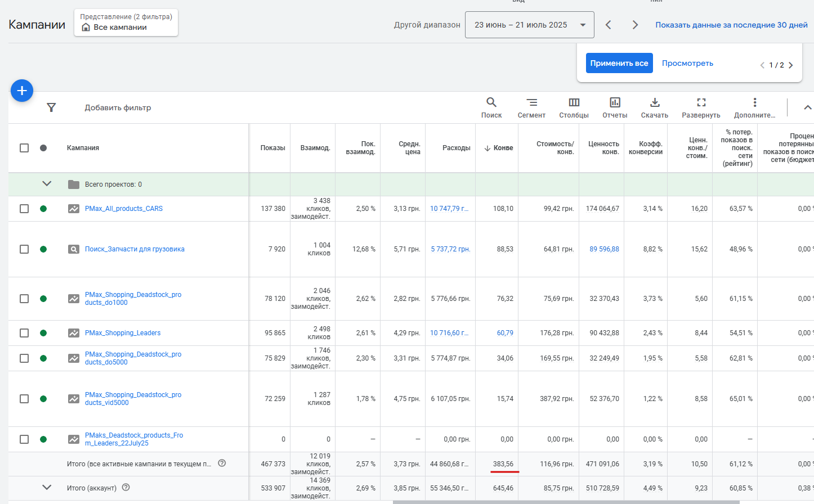
Task: Check the PMax_Shopping_Leaders row checkbox
Action: pyautogui.click(x=24, y=333)
